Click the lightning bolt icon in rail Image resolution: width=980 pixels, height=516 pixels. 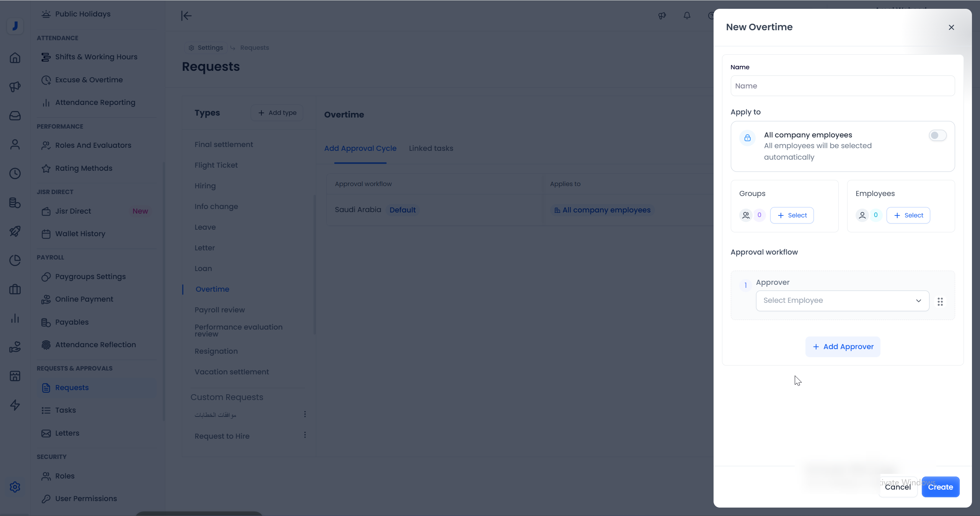tap(15, 405)
